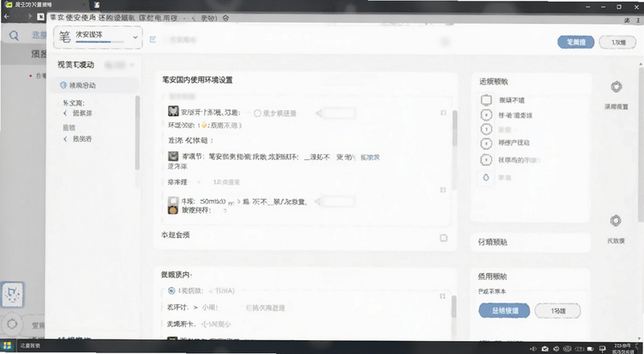Expand the '>' chevron on the lower card's second row
The image size is (644, 354).
[x=196, y=307]
